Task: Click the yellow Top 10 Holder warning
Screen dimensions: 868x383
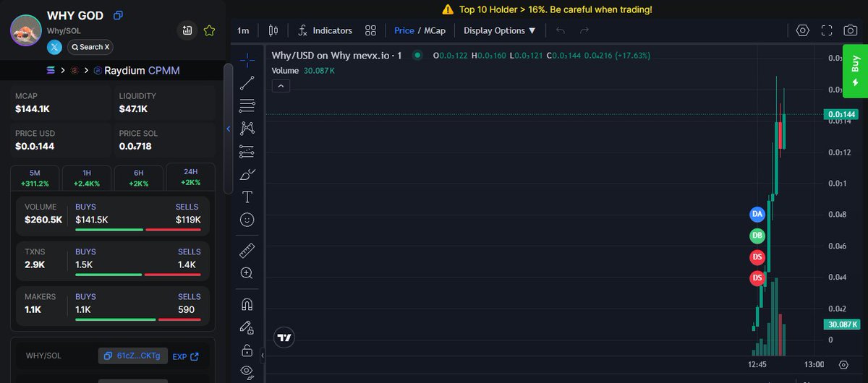Action: coord(547,9)
